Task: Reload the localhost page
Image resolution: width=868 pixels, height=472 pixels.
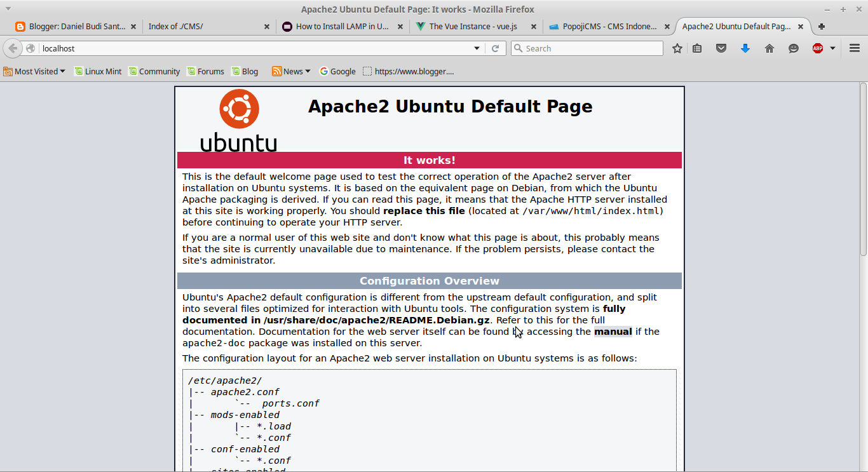Action: pos(496,48)
